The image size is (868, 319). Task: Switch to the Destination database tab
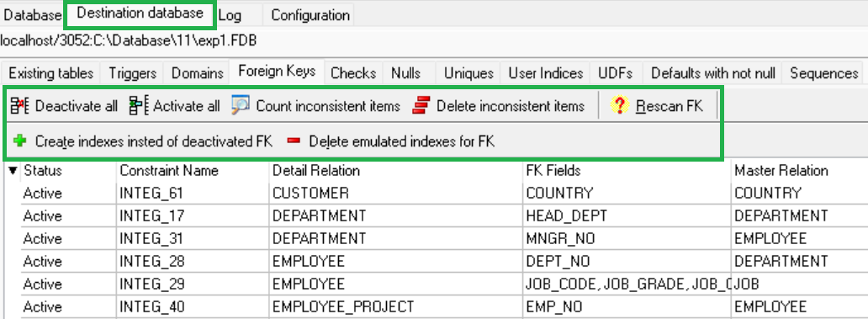tap(140, 13)
